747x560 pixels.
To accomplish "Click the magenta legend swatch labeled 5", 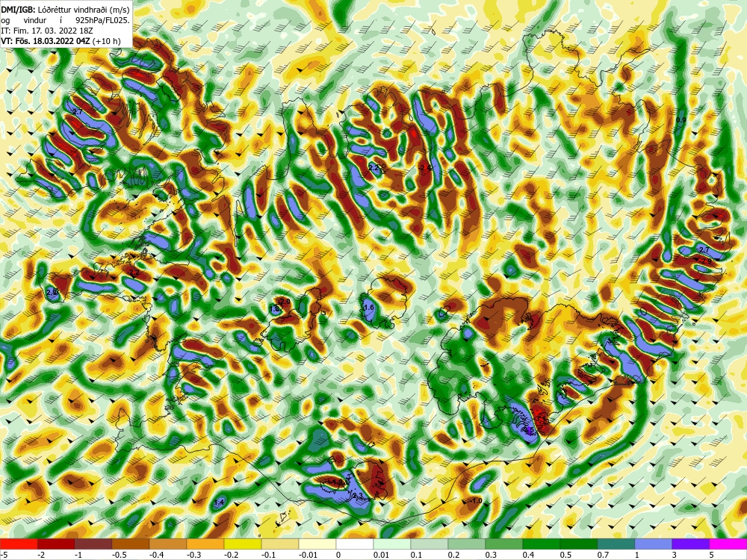I will click(728, 544).
